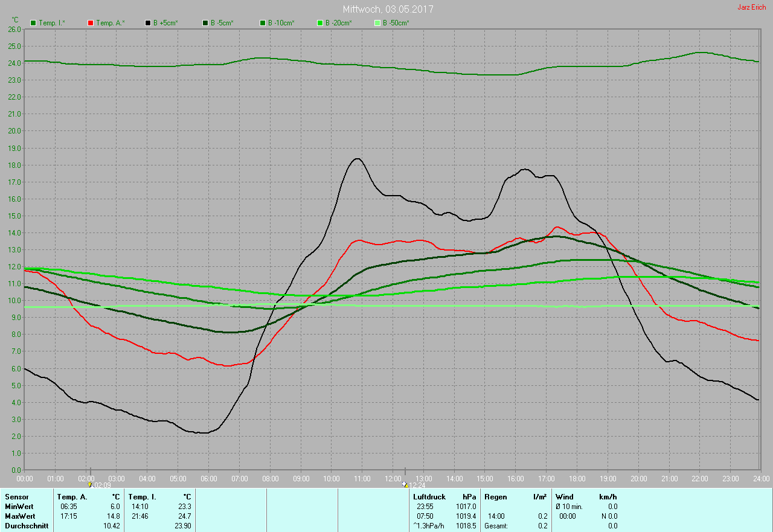The height and width of the screenshot is (532, 773).
Task: Click the 10.42 average value
Action: tap(111, 526)
